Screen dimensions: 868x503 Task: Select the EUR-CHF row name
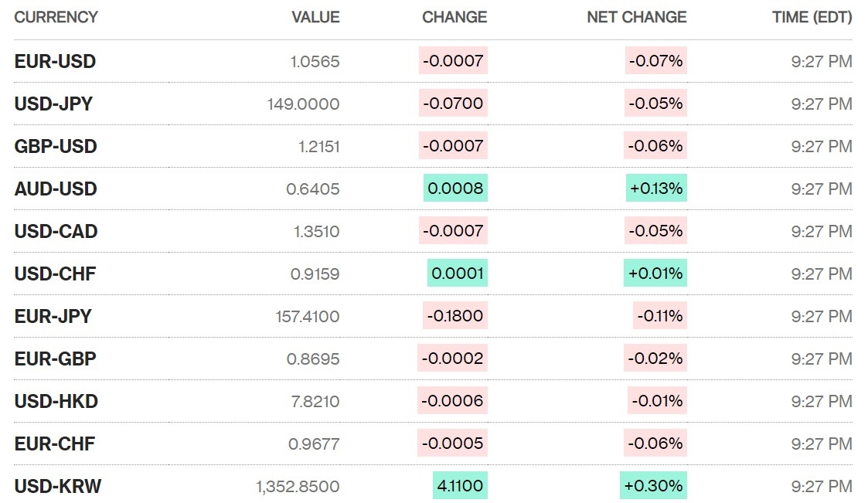pyautogui.click(x=54, y=444)
